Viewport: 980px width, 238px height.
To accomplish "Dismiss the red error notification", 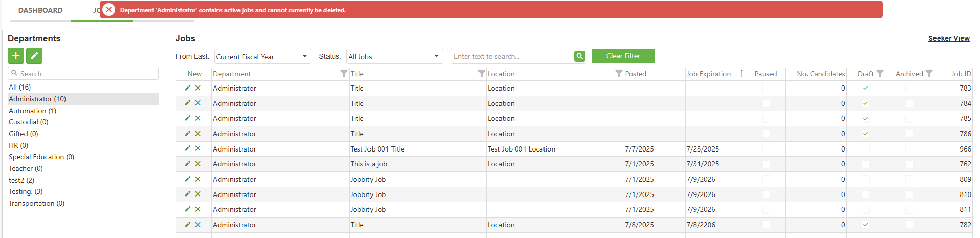I will [x=108, y=10].
